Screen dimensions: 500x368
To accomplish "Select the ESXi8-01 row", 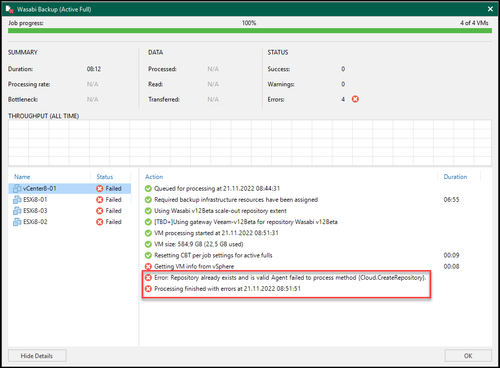I will tap(70, 200).
